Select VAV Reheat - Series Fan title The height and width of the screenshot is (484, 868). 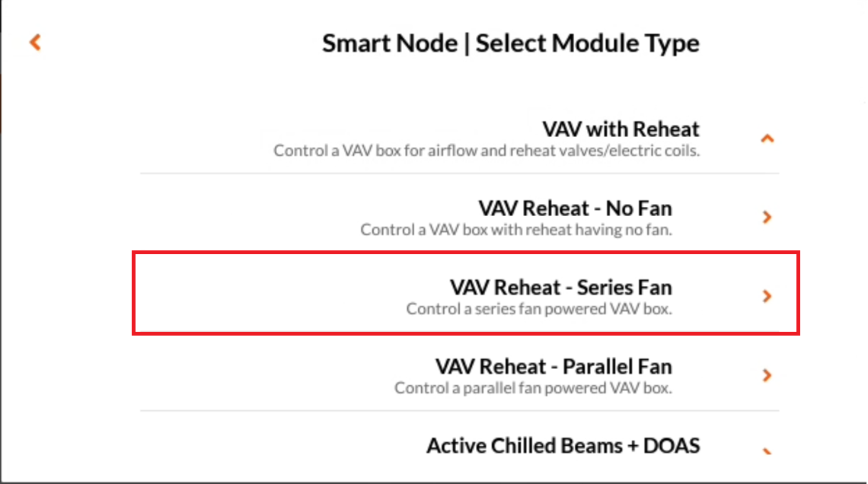(x=560, y=288)
